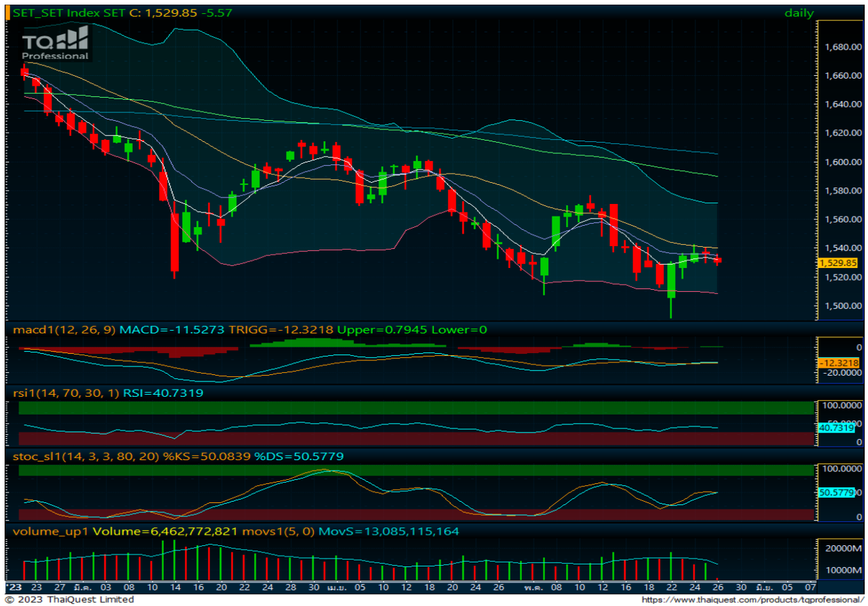Click the 20000M volume axis label

click(x=843, y=549)
